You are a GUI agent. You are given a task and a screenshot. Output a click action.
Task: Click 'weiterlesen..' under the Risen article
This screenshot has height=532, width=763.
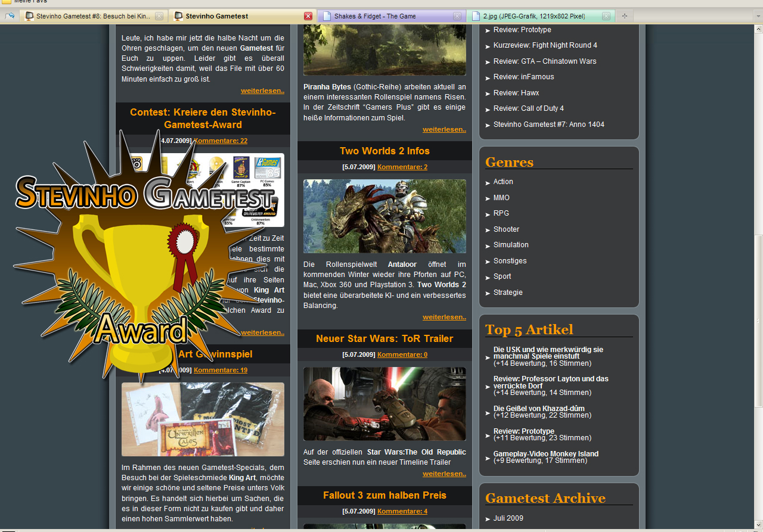[444, 129]
